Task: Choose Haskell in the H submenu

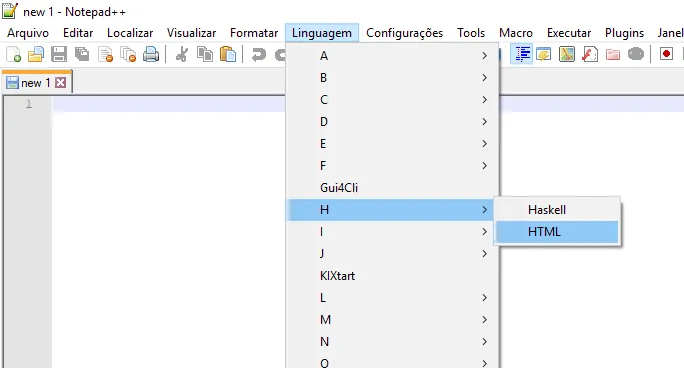Action: (557, 210)
